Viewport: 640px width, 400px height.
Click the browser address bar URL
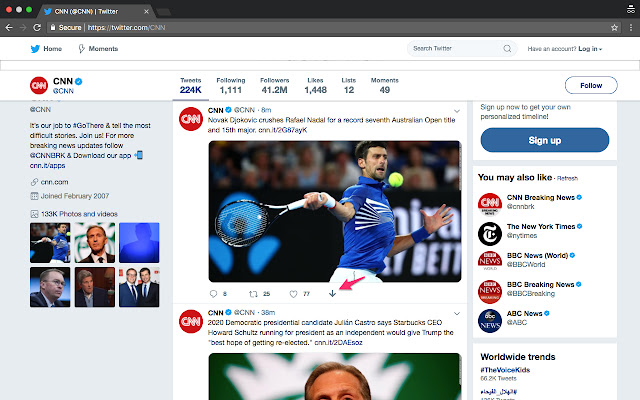tap(127, 27)
